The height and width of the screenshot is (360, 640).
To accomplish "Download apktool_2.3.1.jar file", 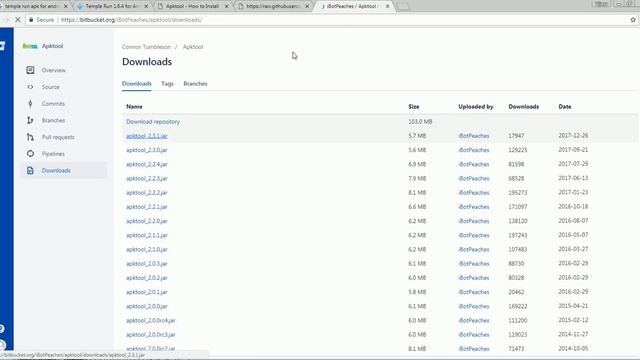I will point(147,136).
